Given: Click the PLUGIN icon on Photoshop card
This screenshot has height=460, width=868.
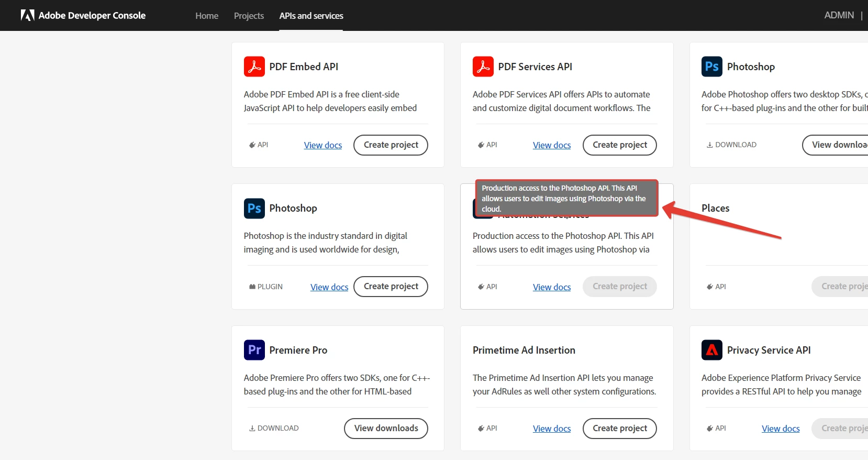Looking at the screenshot, I should [252, 287].
